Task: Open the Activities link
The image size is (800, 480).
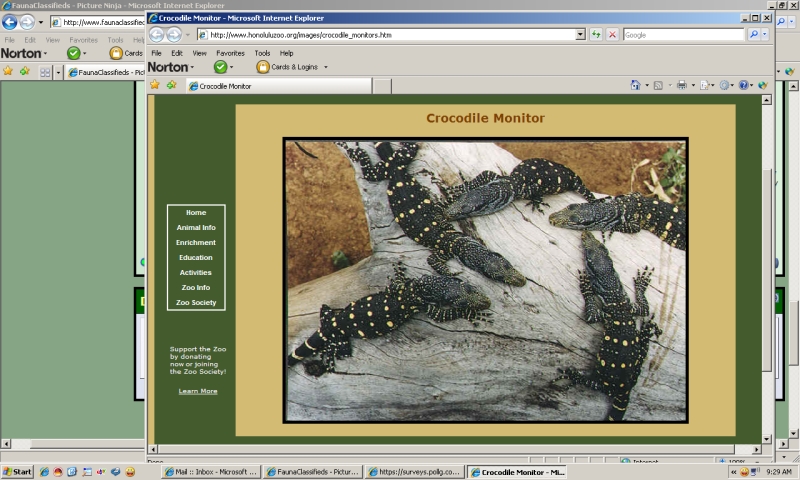Action: (195, 272)
